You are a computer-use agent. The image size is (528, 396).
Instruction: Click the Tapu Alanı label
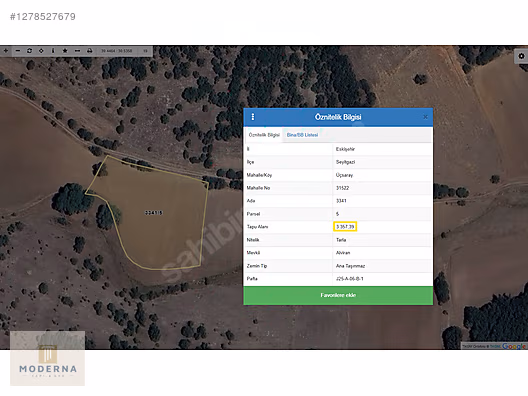click(x=257, y=227)
